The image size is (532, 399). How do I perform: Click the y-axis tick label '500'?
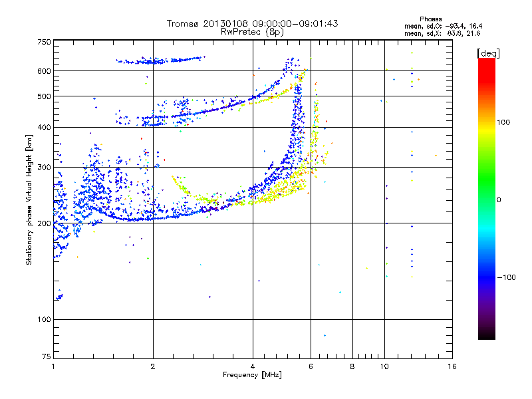click(x=45, y=96)
